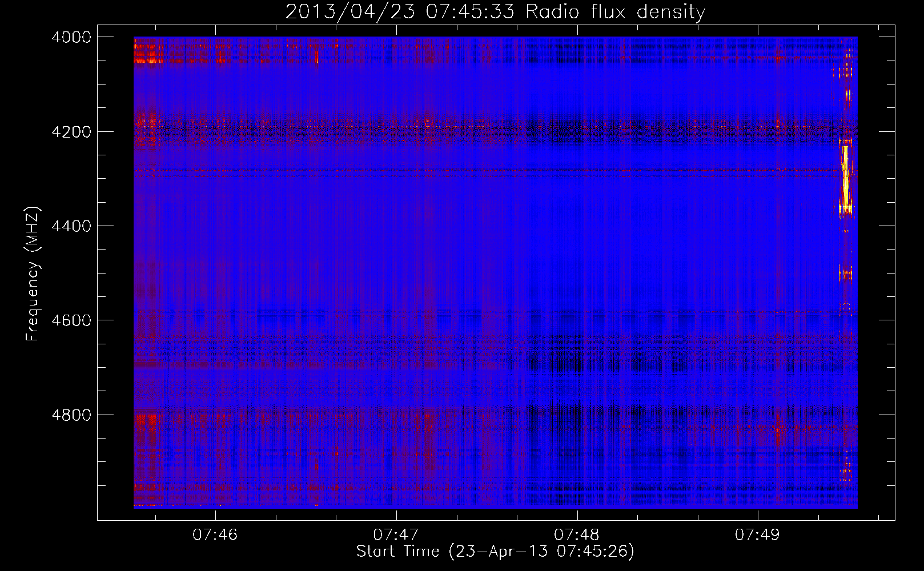Click the '4600' frequency axis label
This screenshot has width=924, height=571.
[71, 320]
